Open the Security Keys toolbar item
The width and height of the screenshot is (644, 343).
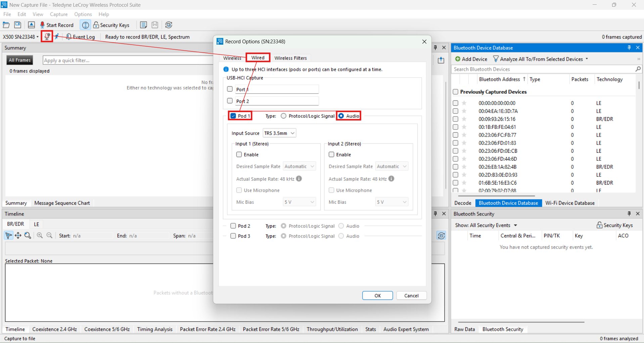(x=111, y=25)
